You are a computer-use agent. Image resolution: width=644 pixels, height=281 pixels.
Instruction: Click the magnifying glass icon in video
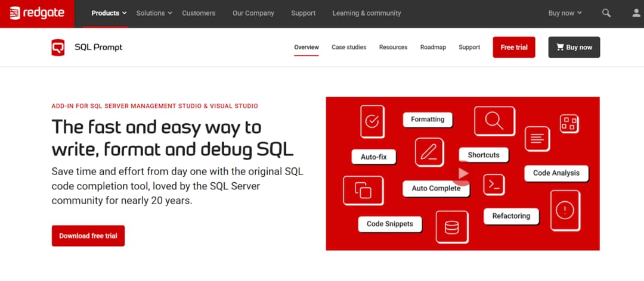(494, 121)
